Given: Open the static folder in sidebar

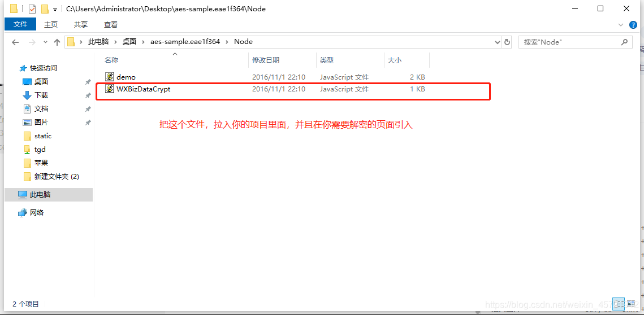Looking at the screenshot, I should point(43,135).
